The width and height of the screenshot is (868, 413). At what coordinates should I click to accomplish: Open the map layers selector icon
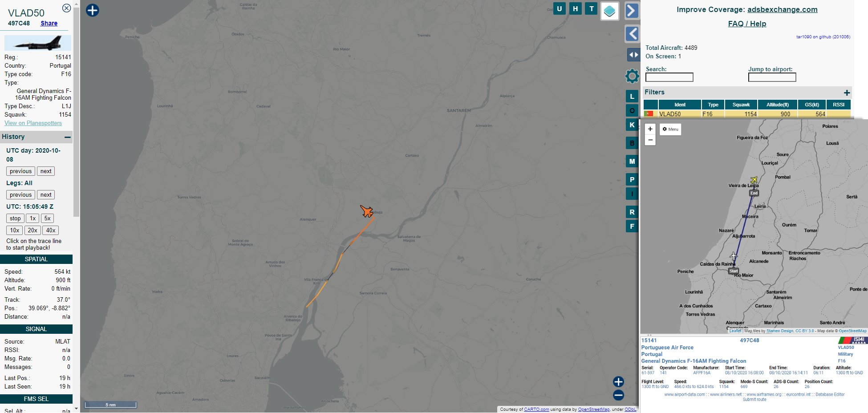(609, 11)
